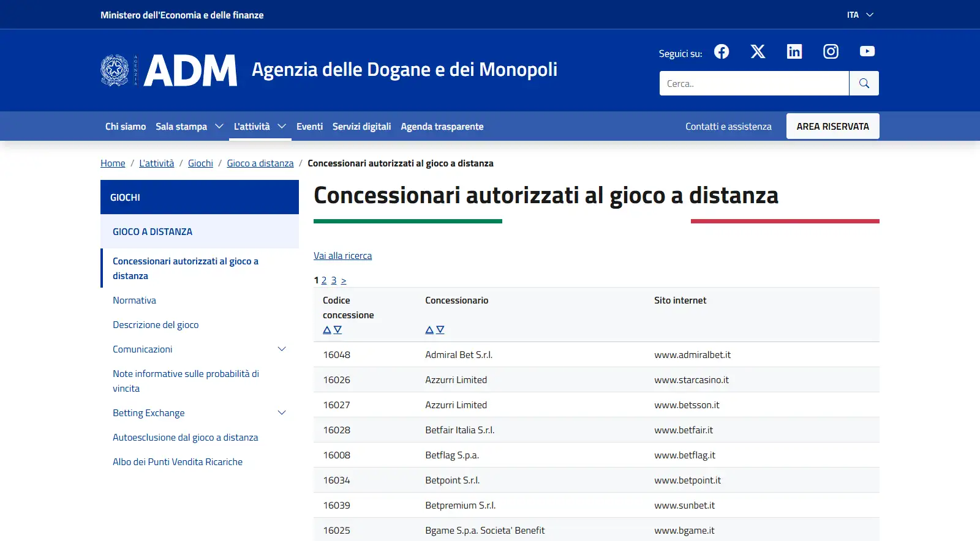Go to the Eventi menu item
Image resolution: width=980 pixels, height=541 pixels.
(x=309, y=126)
